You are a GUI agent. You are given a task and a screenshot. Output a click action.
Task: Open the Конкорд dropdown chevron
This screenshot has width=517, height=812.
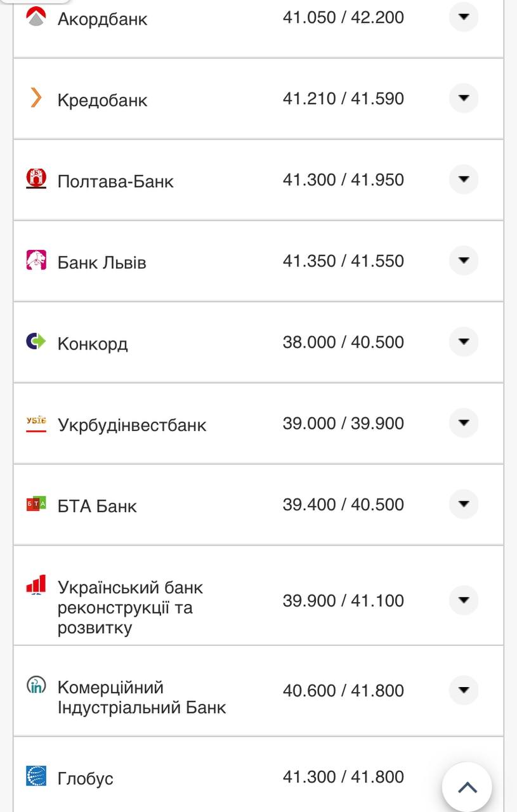pyautogui.click(x=464, y=341)
